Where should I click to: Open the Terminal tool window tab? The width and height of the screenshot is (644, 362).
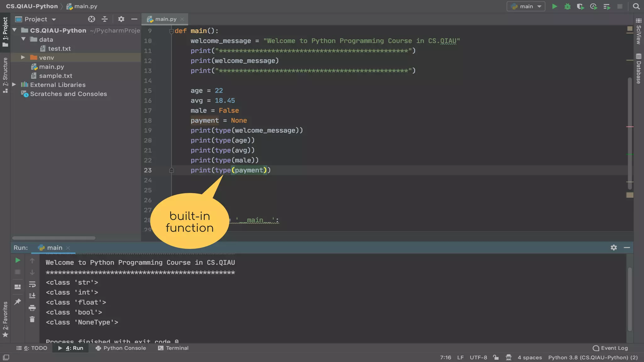173,348
